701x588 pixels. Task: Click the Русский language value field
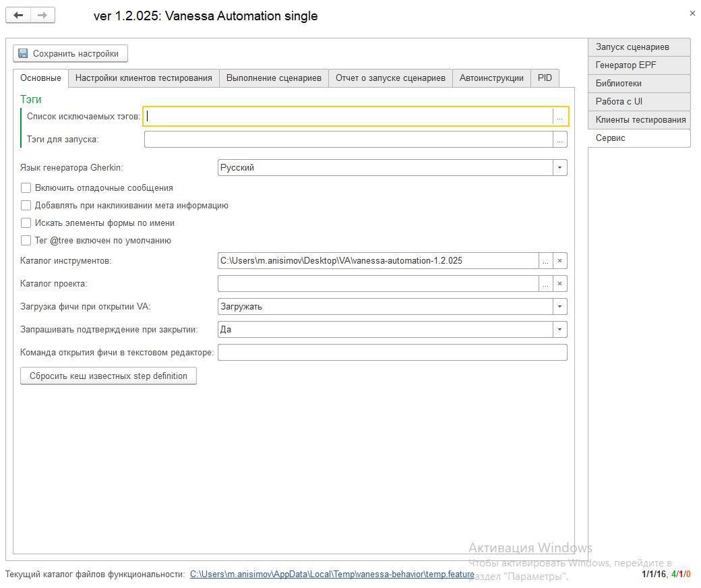[386, 168]
